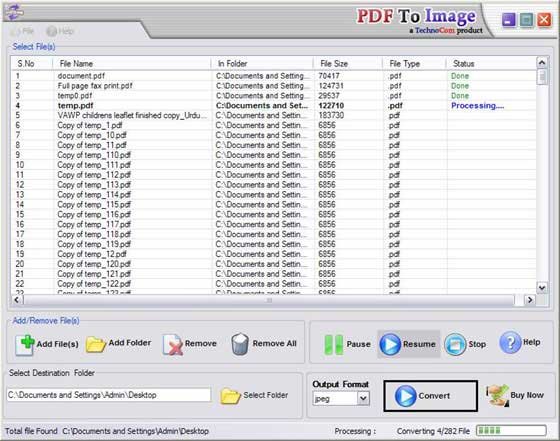
Task: Select Copy of temp_112.pdf
Action: (274, 175)
